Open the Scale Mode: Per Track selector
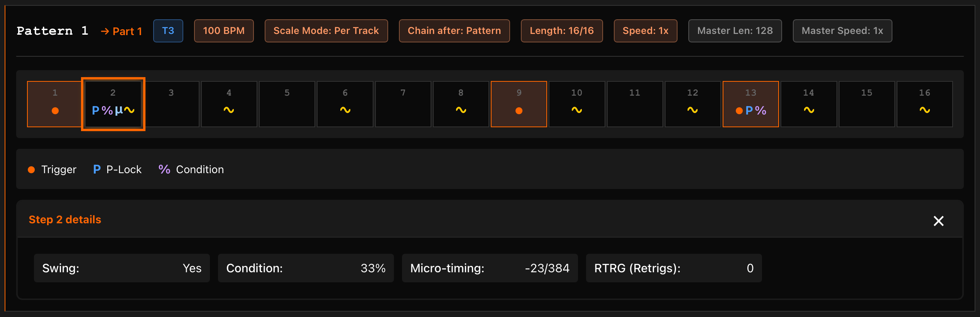This screenshot has width=980, height=317. tap(326, 31)
